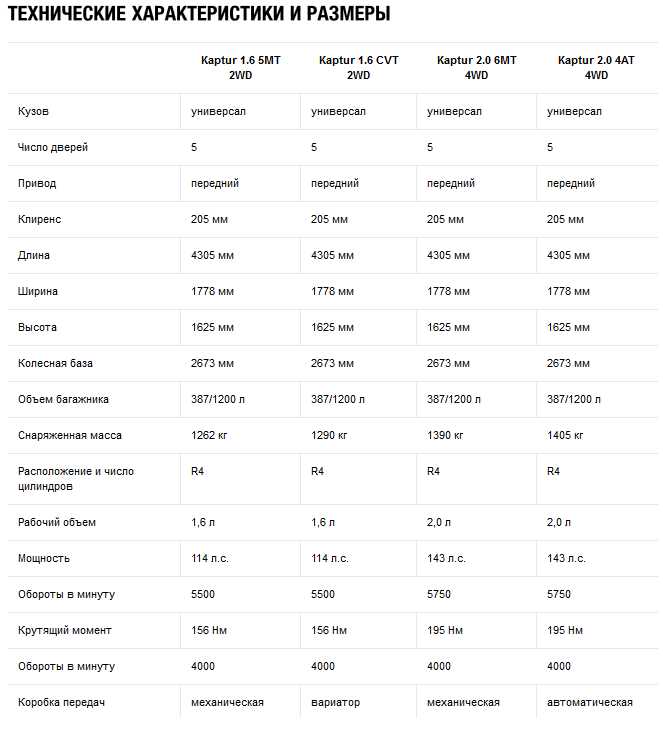This screenshot has height=754, width=663.
Task: Select the "Число дверей" row label
Action: pos(53,147)
